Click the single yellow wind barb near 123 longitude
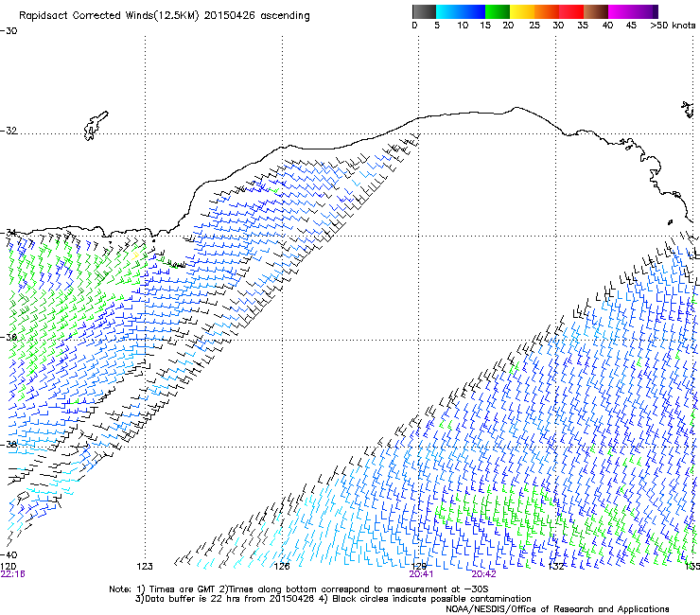 135,255
